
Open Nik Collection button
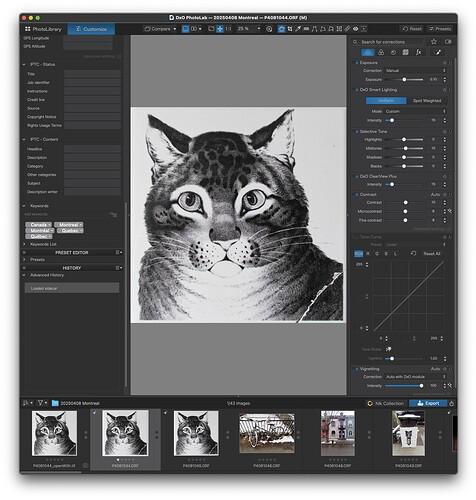386,403
